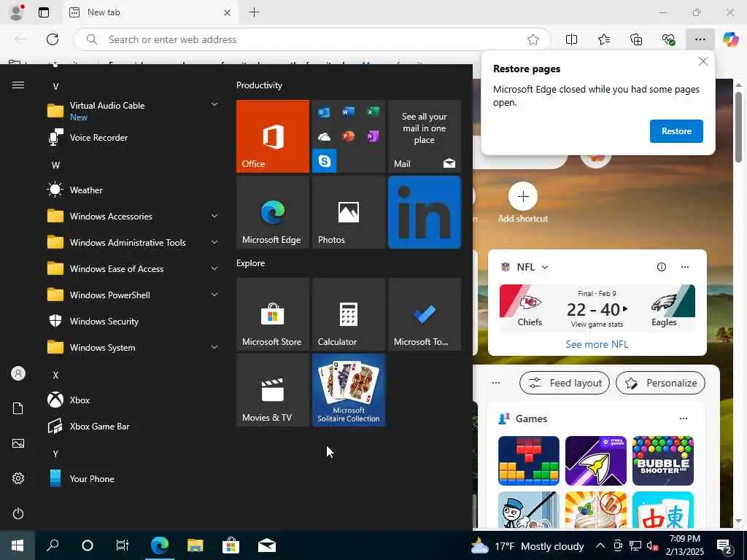Open a new browser tab
The width and height of the screenshot is (747, 560).
pos(255,12)
